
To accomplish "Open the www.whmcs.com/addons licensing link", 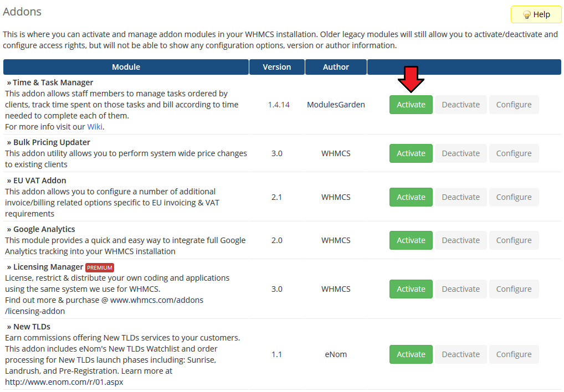I will (156, 300).
